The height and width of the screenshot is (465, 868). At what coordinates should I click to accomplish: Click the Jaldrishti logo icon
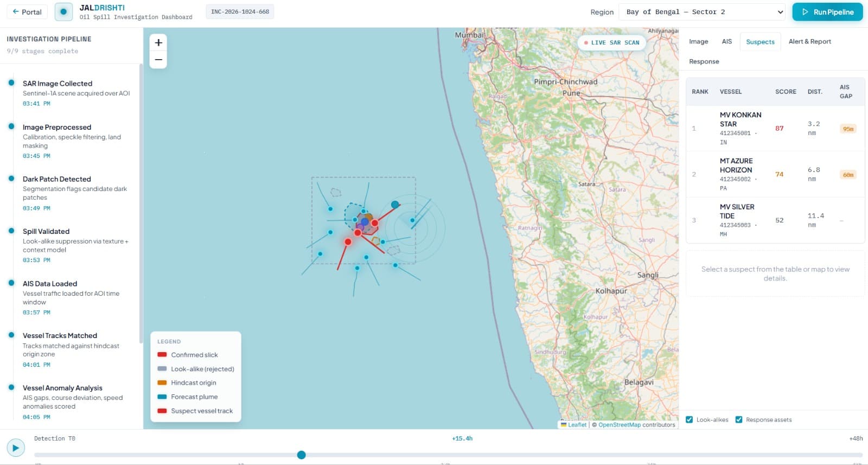(x=63, y=12)
